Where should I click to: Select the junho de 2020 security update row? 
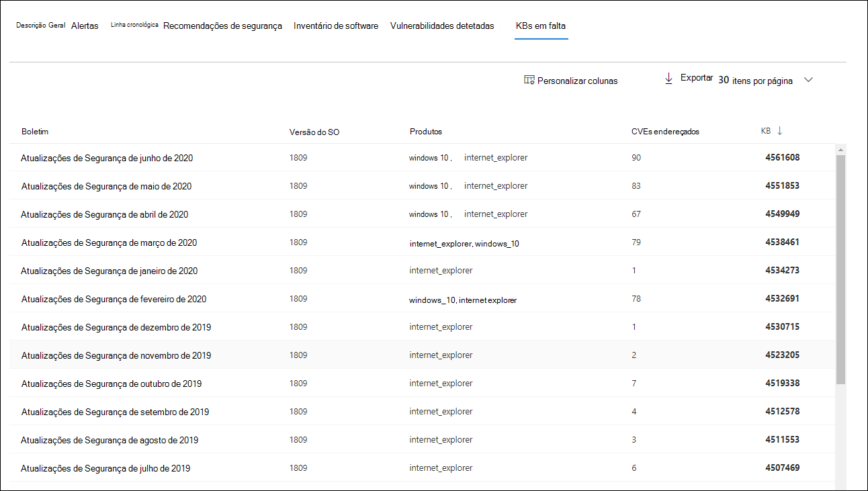107,158
